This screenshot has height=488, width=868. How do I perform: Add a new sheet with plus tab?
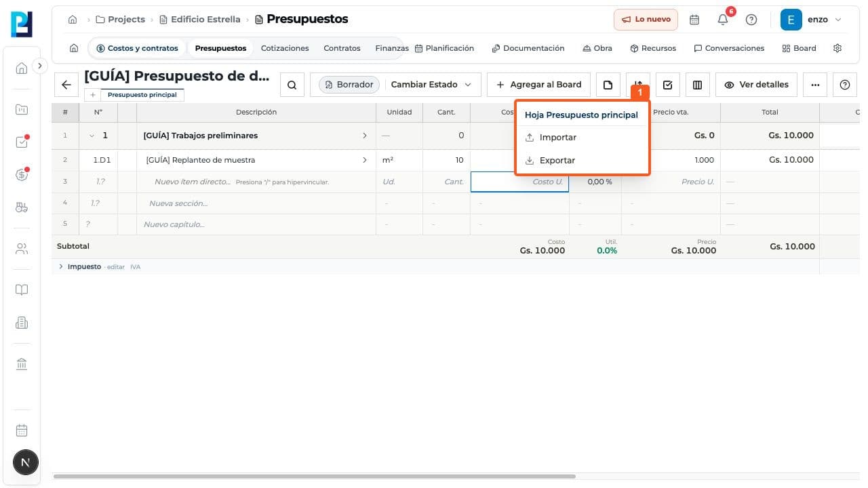click(x=93, y=95)
